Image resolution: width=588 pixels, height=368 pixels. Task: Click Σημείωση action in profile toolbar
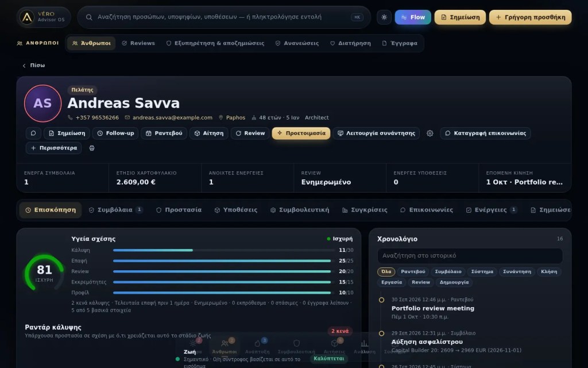(67, 133)
